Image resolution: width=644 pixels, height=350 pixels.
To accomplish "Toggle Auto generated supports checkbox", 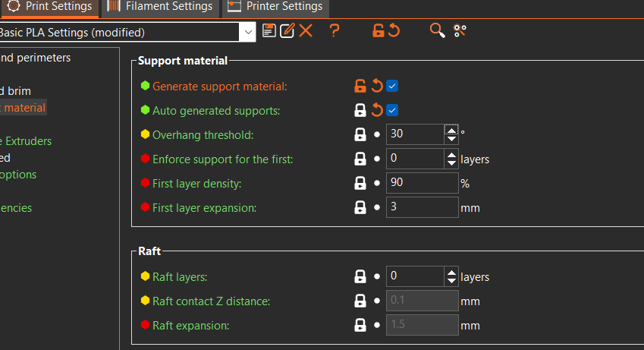I will (392, 110).
